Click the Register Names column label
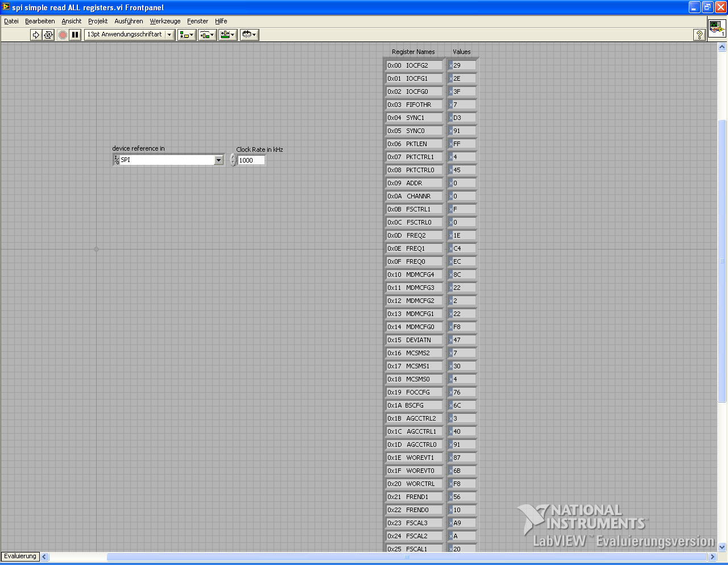The width and height of the screenshot is (728, 565). (413, 52)
